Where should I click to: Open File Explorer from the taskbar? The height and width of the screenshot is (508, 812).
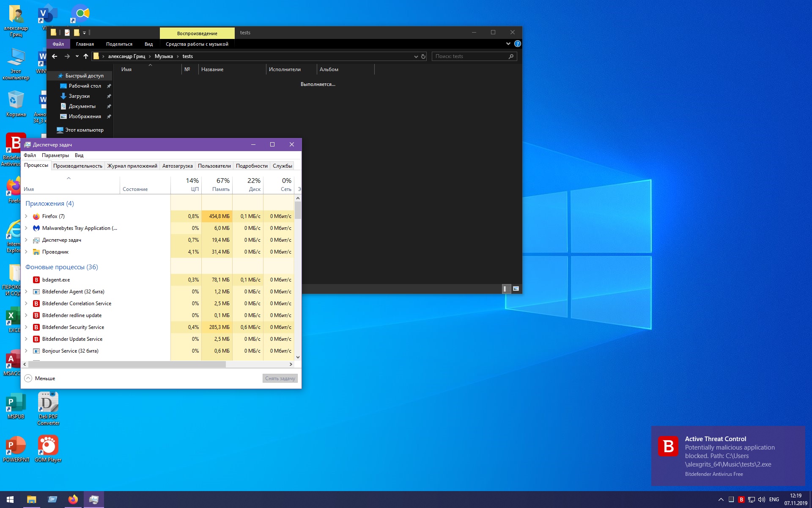click(x=32, y=500)
